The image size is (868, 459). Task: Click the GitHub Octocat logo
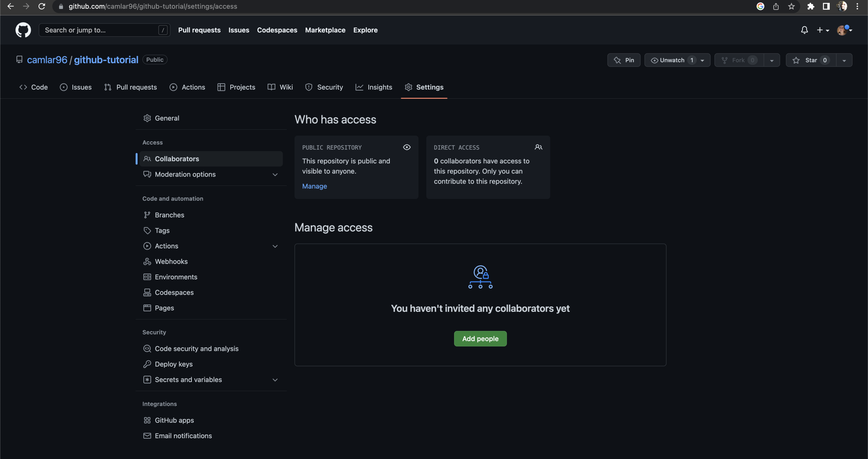tap(23, 30)
